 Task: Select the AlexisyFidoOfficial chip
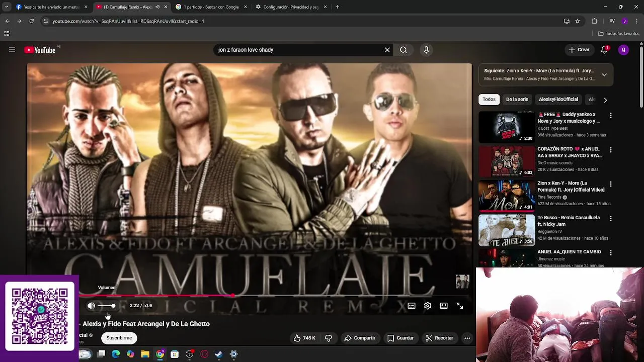point(558,100)
